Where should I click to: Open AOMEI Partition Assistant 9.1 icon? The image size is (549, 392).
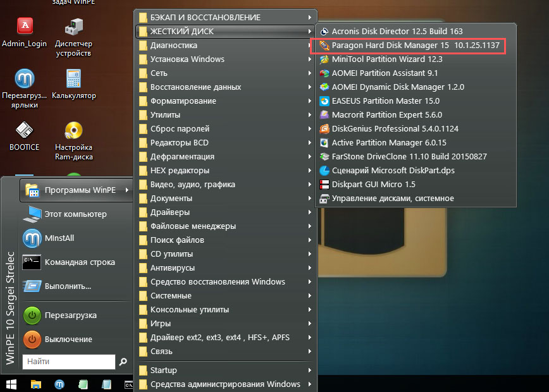(x=324, y=73)
